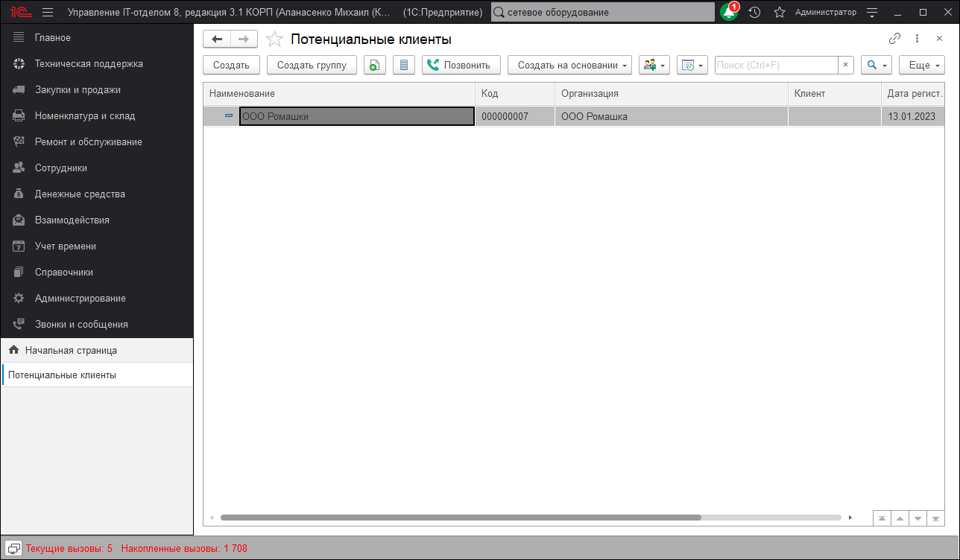Viewport: 960px width, 560px height.
Task: Click the list view icon next to copy button
Action: click(x=403, y=65)
